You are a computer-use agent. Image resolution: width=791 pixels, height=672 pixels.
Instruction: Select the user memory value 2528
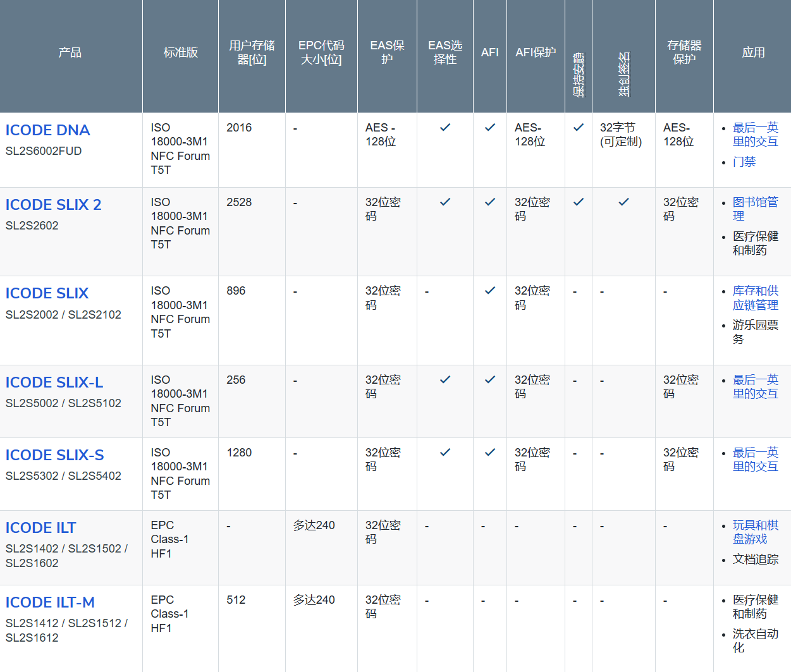[x=239, y=202]
